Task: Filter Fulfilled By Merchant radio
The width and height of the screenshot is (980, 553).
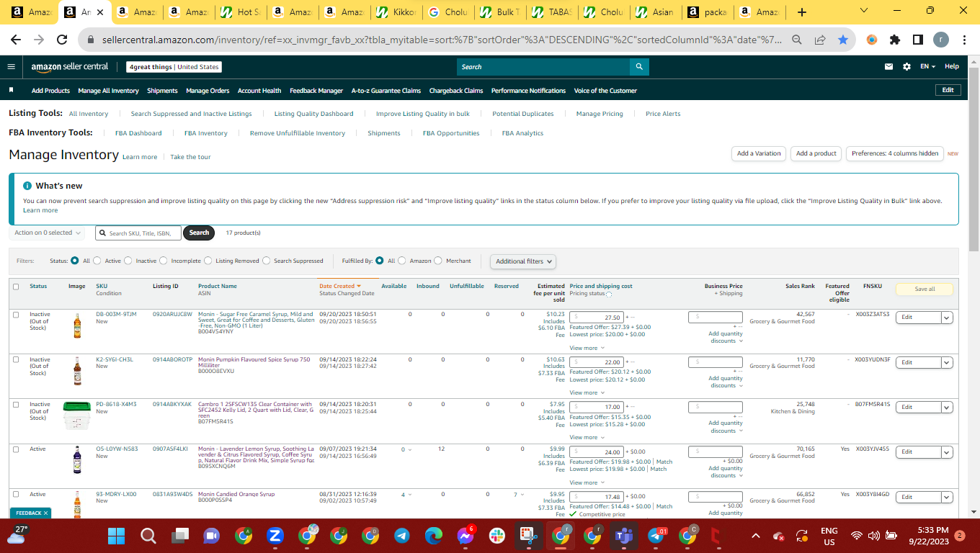Action: 439,261
